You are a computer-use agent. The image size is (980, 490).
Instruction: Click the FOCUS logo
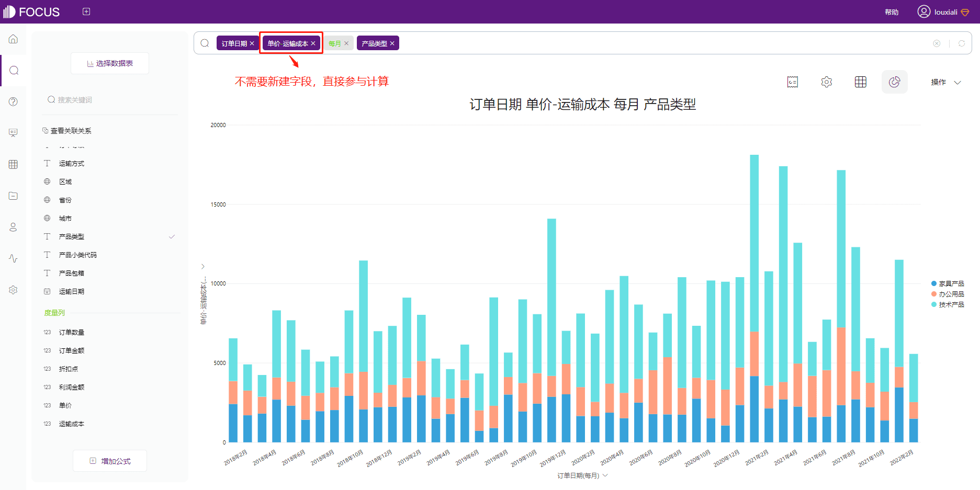[31, 12]
